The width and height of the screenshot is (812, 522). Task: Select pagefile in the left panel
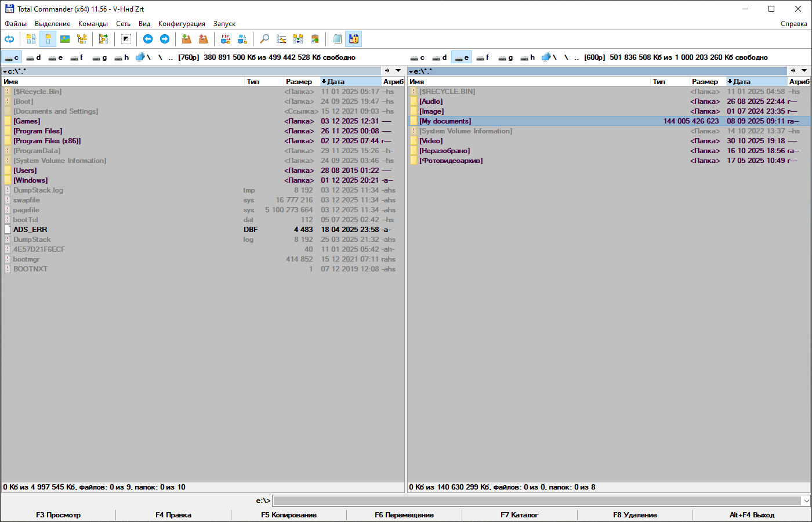[202, 210]
